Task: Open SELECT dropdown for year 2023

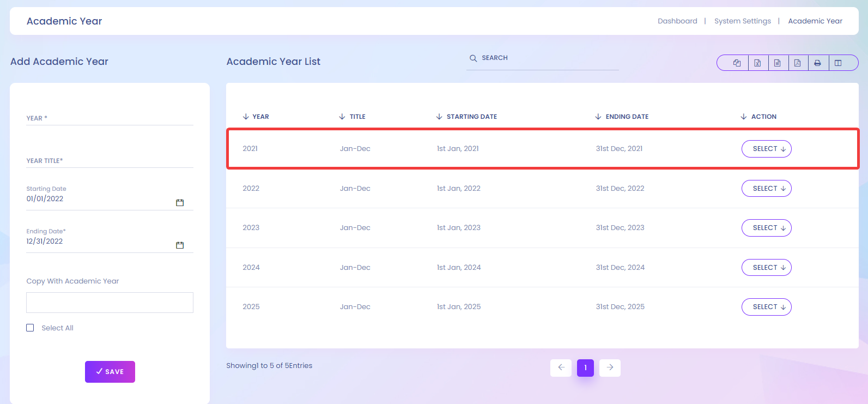Action: 767,228
